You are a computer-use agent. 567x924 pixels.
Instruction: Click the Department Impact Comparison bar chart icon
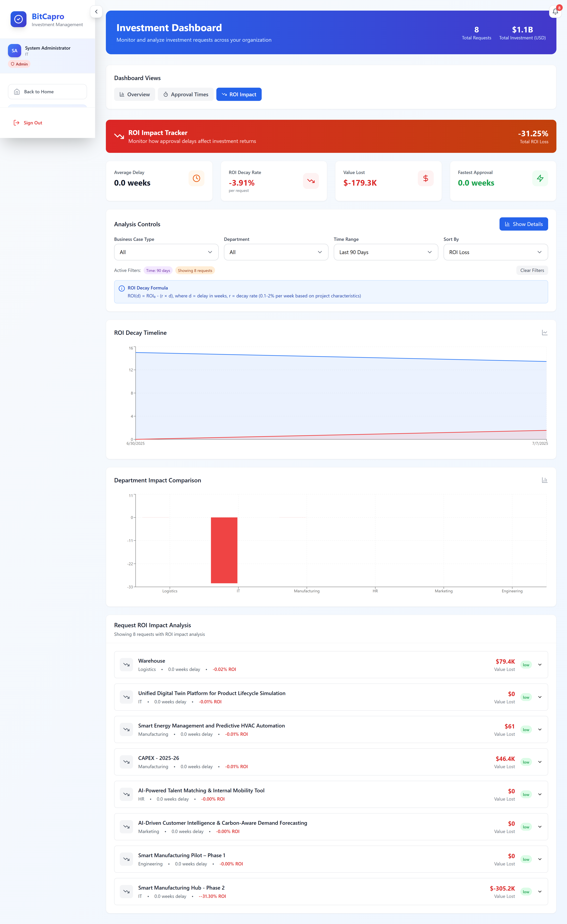[545, 480]
